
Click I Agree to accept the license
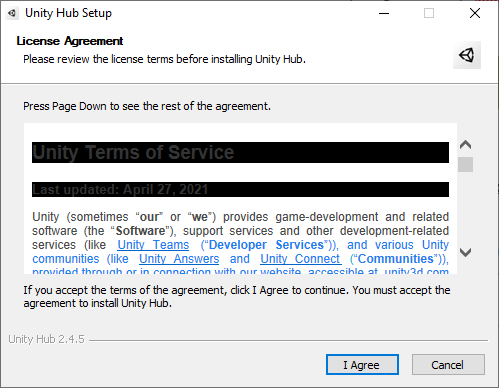coord(362,365)
